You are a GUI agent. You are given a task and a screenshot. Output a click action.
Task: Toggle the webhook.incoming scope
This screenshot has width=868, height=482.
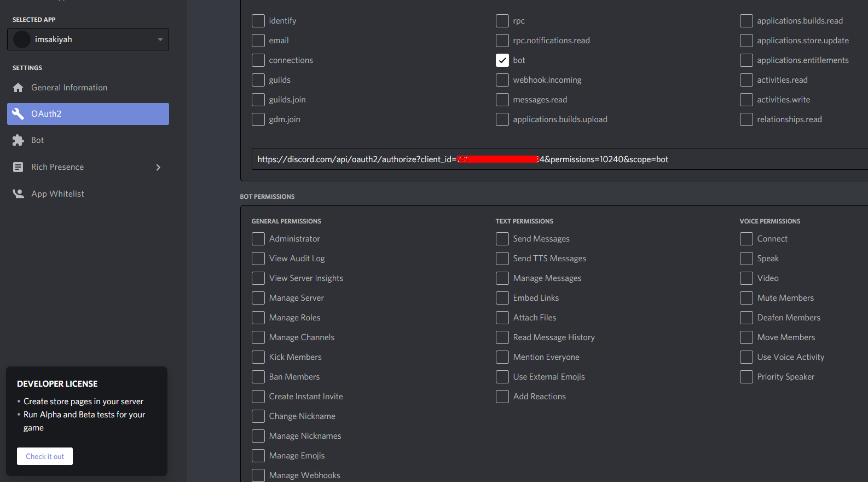pyautogui.click(x=502, y=80)
